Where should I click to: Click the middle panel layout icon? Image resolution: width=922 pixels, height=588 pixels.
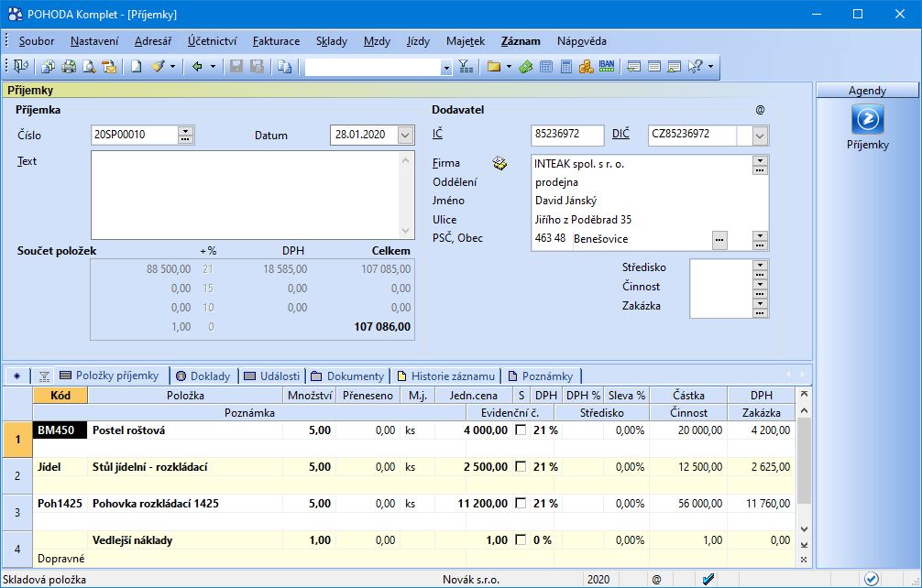654,66
